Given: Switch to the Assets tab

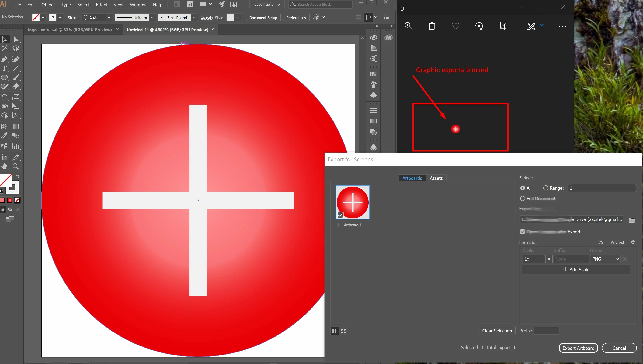Looking at the screenshot, I should coord(436,178).
